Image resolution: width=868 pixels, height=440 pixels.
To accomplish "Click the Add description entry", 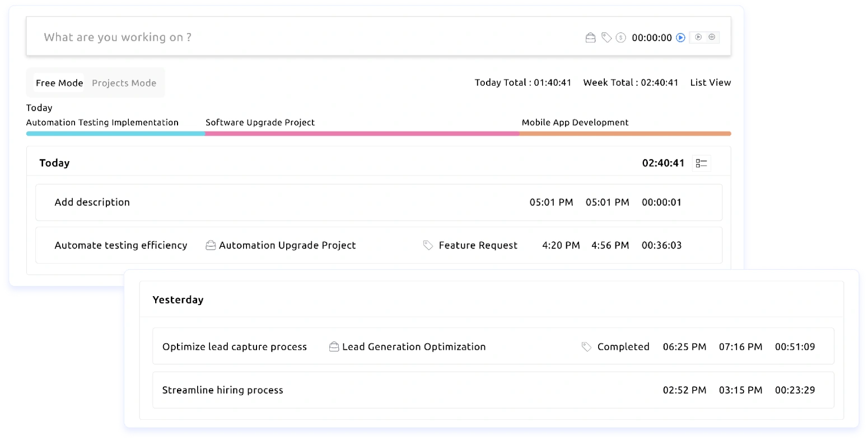I will point(92,202).
